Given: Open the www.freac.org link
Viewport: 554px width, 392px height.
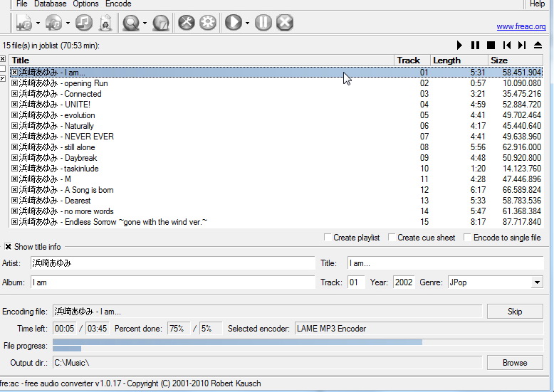Looking at the screenshot, I should click(521, 26).
